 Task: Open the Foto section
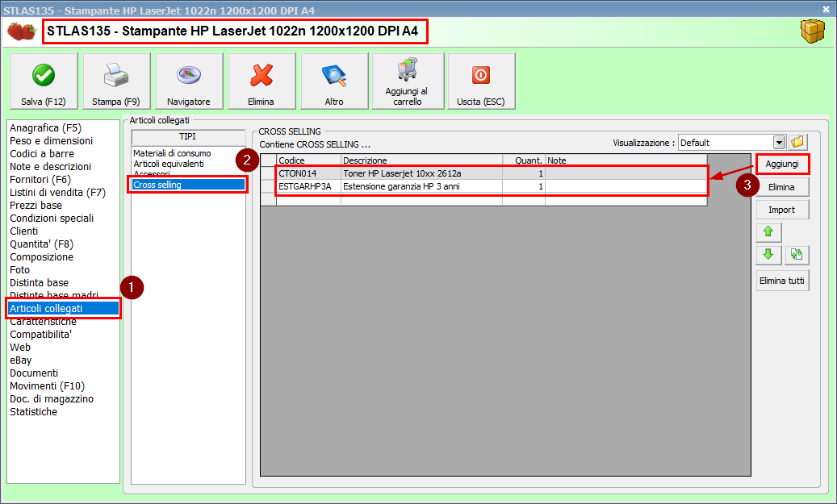[19, 270]
